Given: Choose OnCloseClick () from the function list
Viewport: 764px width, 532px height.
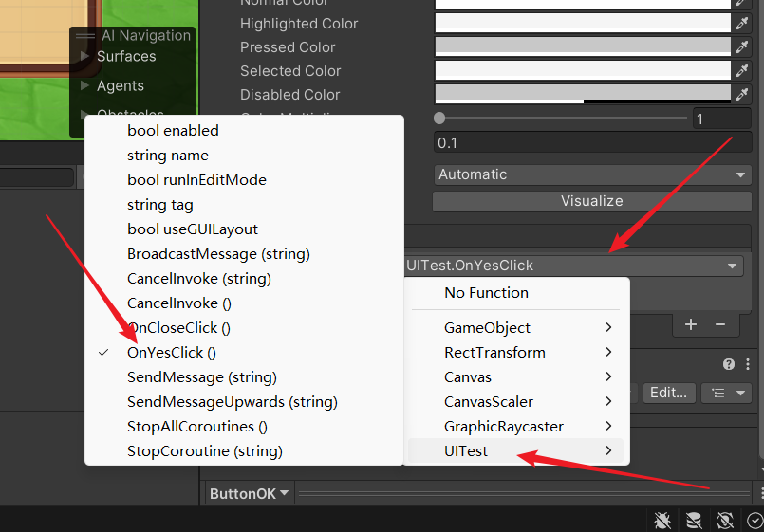Looking at the screenshot, I should 178,328.
